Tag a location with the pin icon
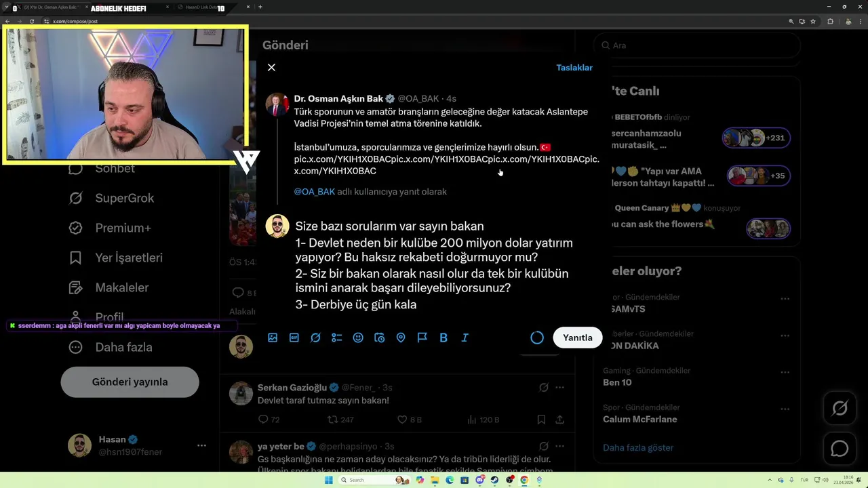Viewport: 868px width, 488px height. 401,338
